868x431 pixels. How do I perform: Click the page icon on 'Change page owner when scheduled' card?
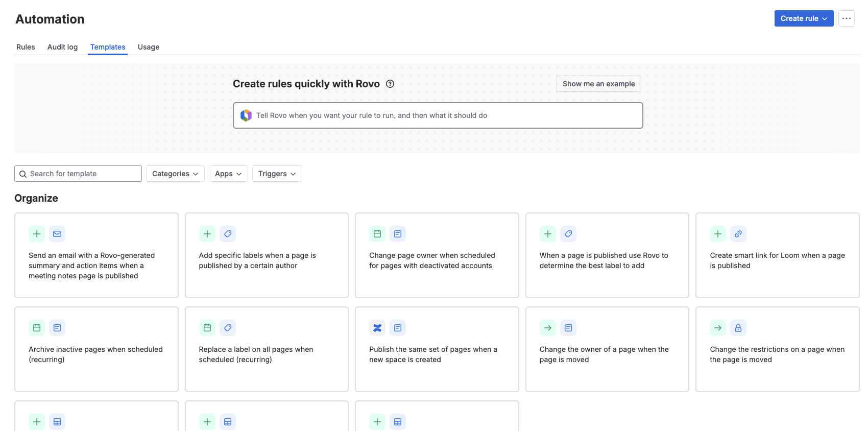398,234
